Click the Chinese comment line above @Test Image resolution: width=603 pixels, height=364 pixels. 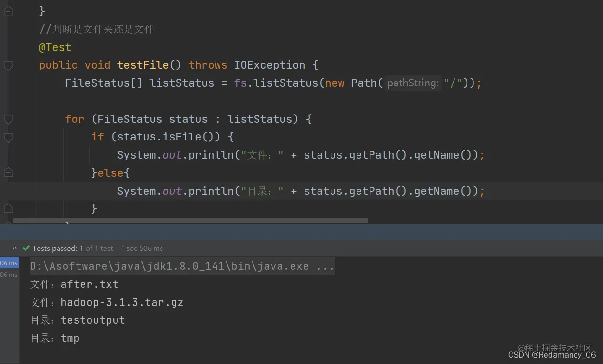point(97,30)
